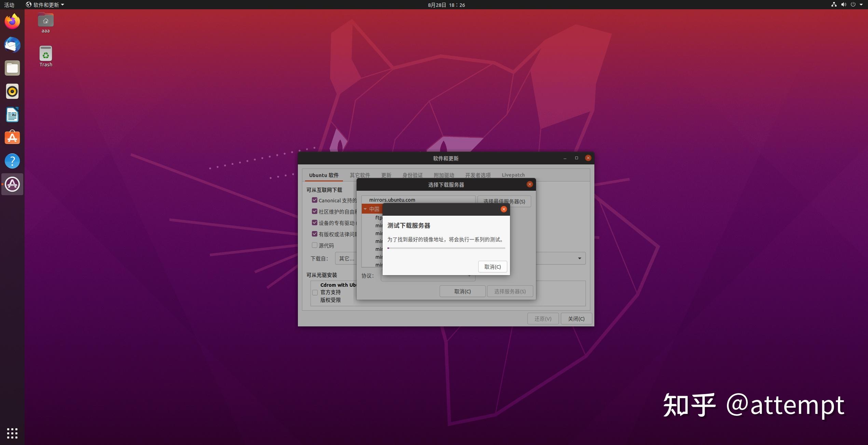
Task: Select the 开发者选项 tab
Action: coord(477,174)
